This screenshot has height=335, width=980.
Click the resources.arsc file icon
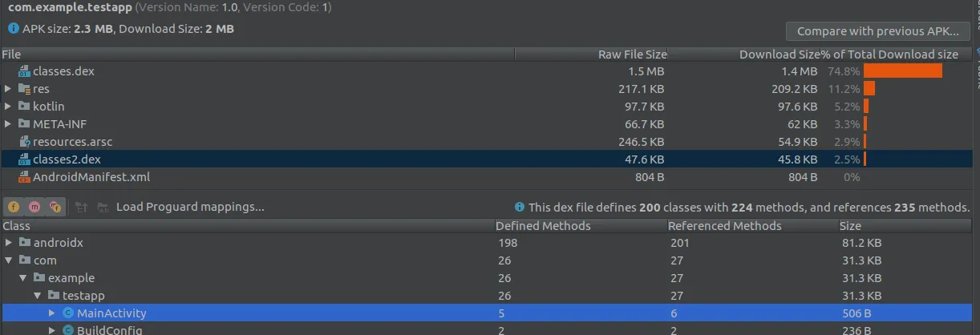pyautogui.click(x=24, y=141)
